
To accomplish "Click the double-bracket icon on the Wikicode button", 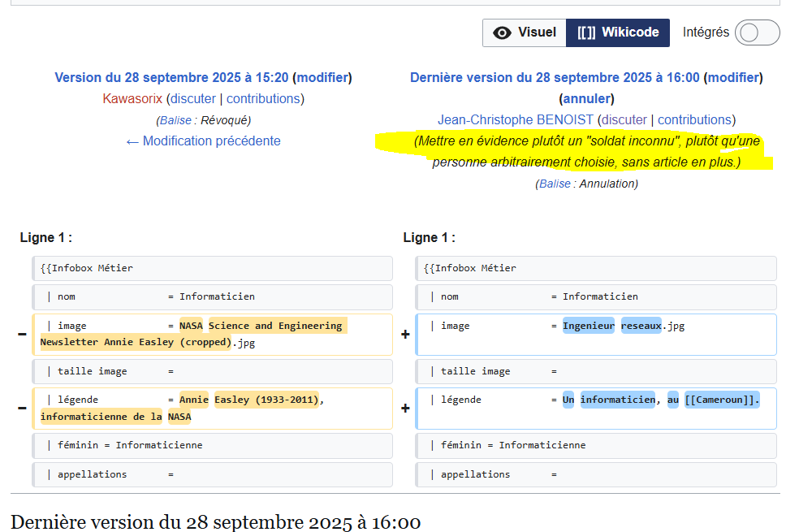I will [586, 32].
